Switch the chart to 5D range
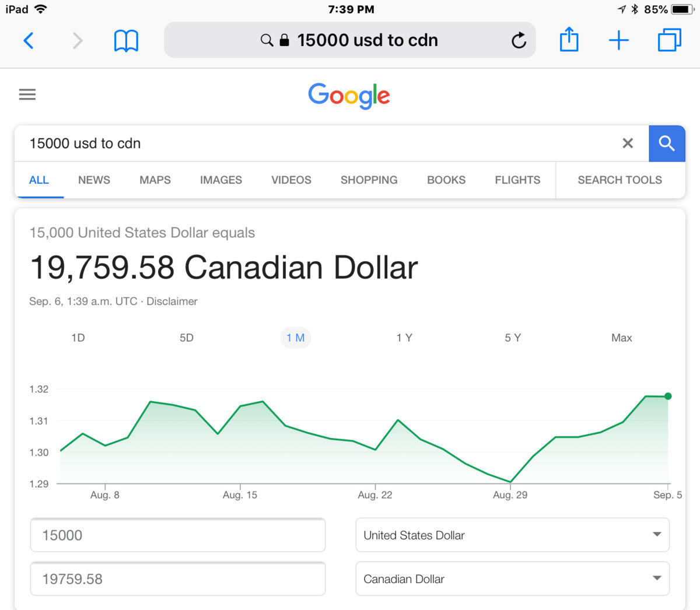 187,338
